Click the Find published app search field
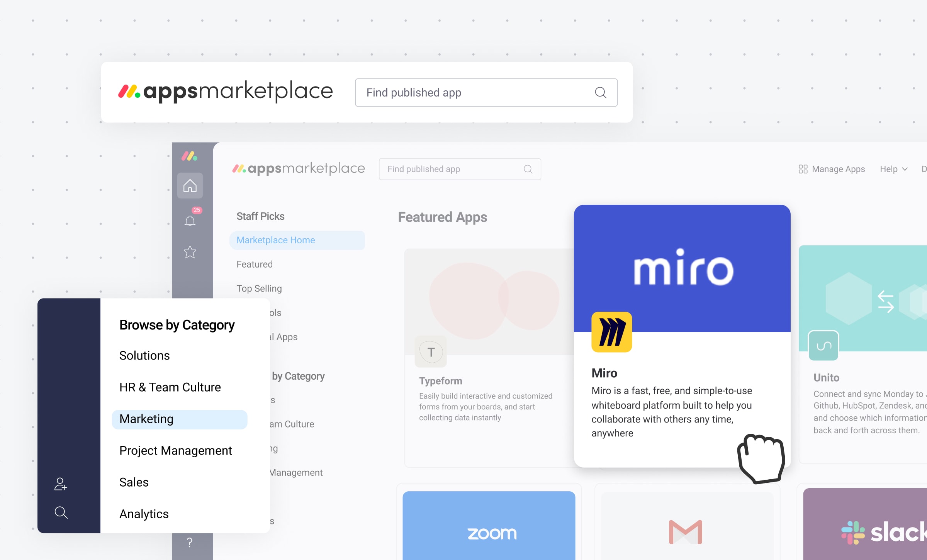The height and width of the screenshot is (560, 927). pos(487,92)
